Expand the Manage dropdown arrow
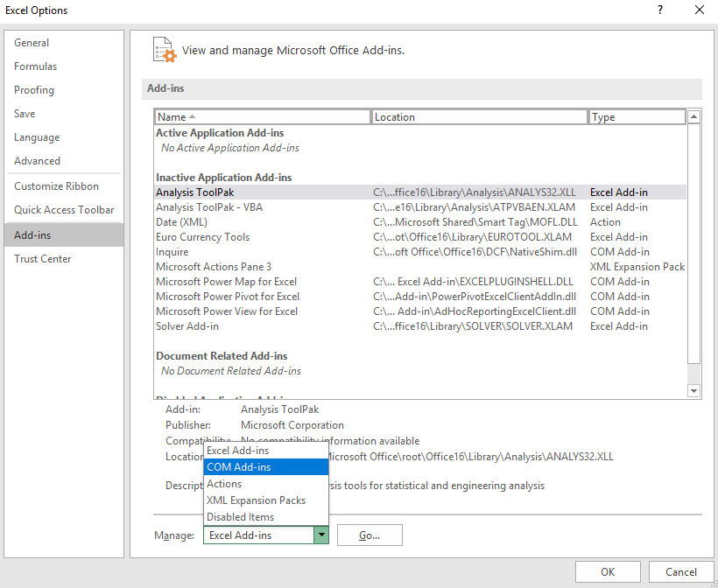Viewport: 718px width, 588px height. click(x=321, y=535)
